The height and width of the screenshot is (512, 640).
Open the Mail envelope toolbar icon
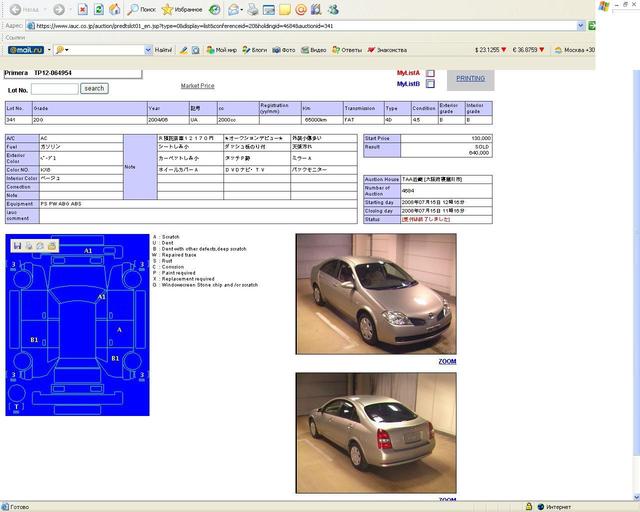pos(233,9)
